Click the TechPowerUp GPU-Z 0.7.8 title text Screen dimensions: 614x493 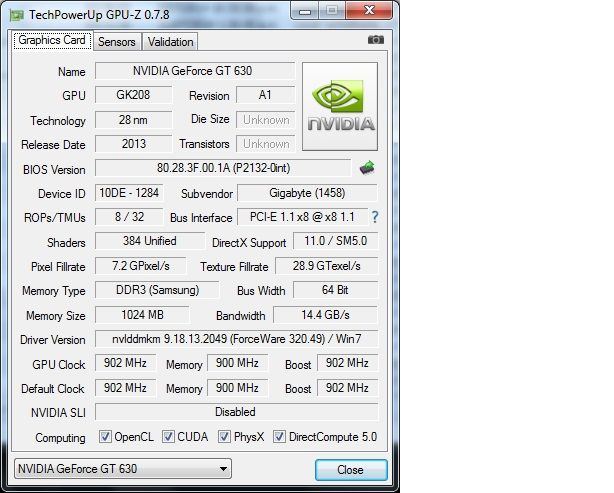coord(99,15)
